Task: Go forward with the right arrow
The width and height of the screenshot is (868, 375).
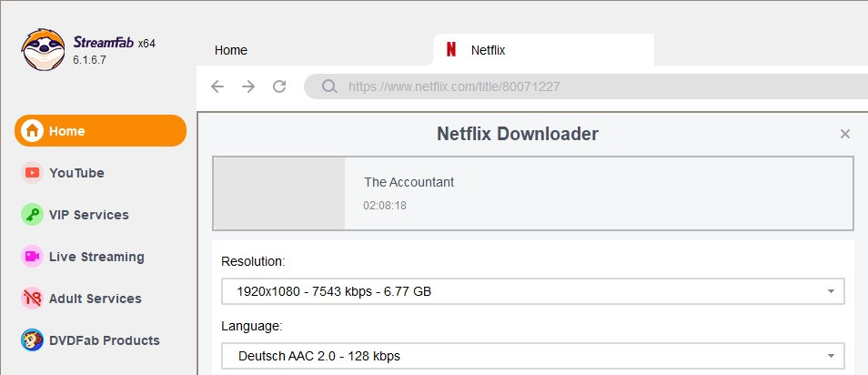Action: (x=248, y=86)
